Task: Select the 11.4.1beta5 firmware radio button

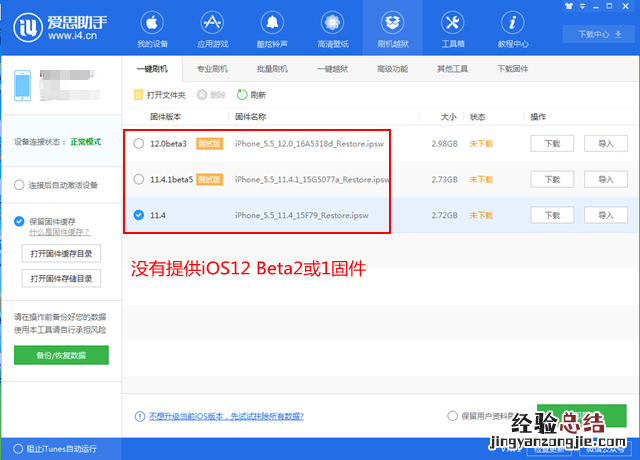Action: point(139,179)
